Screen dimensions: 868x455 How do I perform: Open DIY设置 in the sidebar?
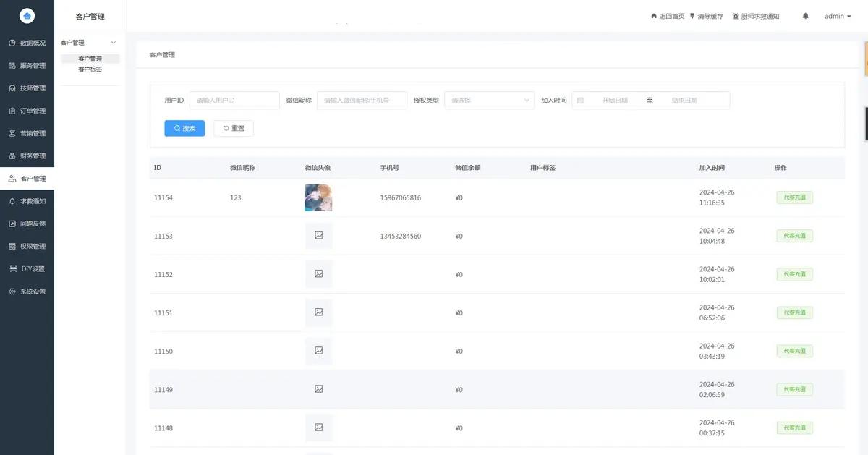27,269
